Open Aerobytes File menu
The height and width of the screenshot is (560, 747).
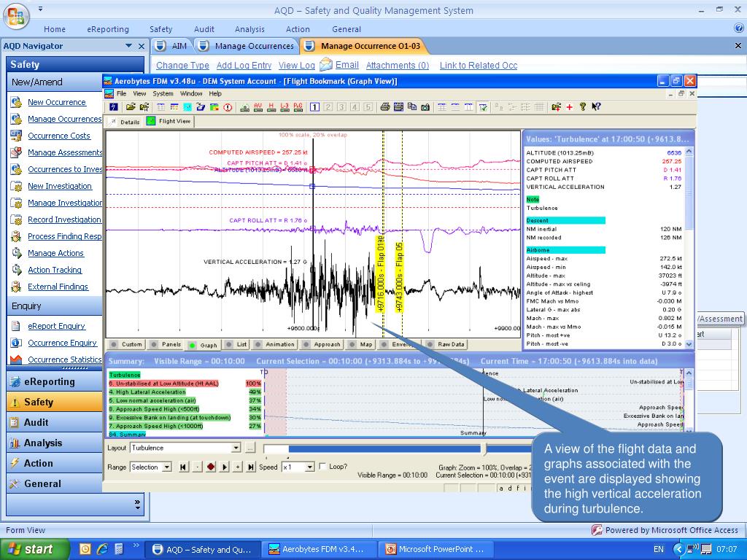[x=122, y=94]
